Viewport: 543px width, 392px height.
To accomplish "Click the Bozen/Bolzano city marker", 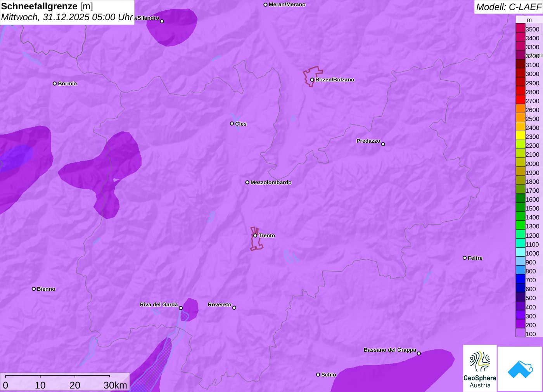I will point(312,79).
